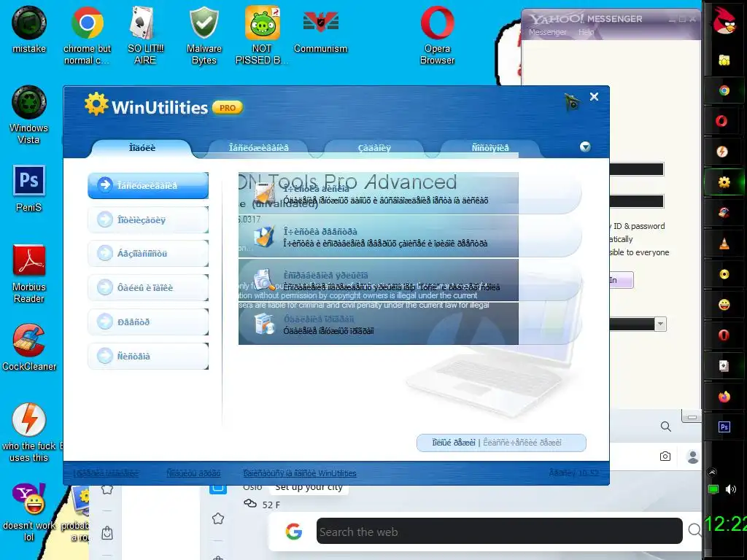
Task: Click the Yahoo smiley face dock icon
Action: point(724,305)
